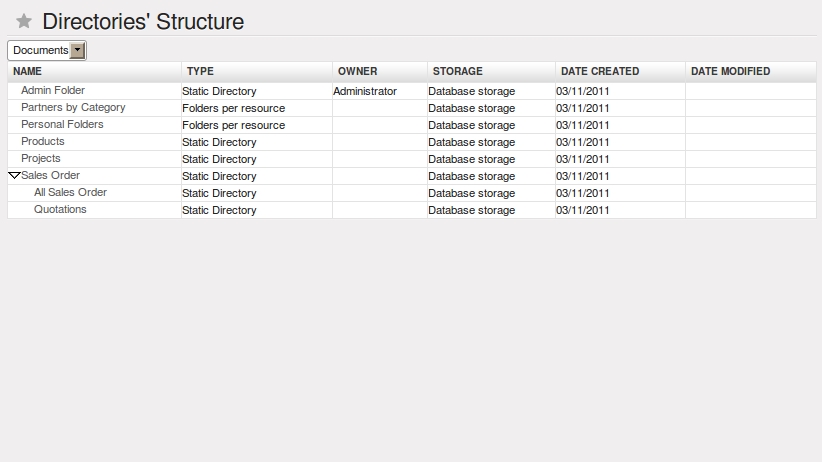The image size is (822, 462).
Task: Open the Products directory
Action: click(42, 142)
